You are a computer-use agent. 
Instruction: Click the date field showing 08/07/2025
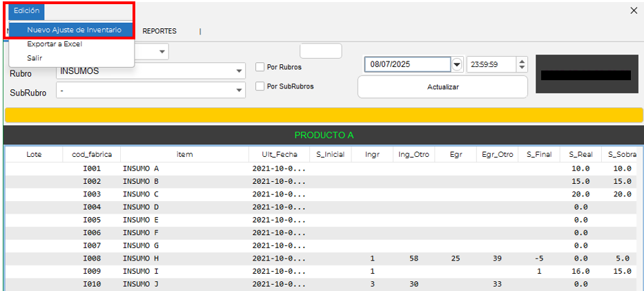pyautogui.click(x=407, y=64)
